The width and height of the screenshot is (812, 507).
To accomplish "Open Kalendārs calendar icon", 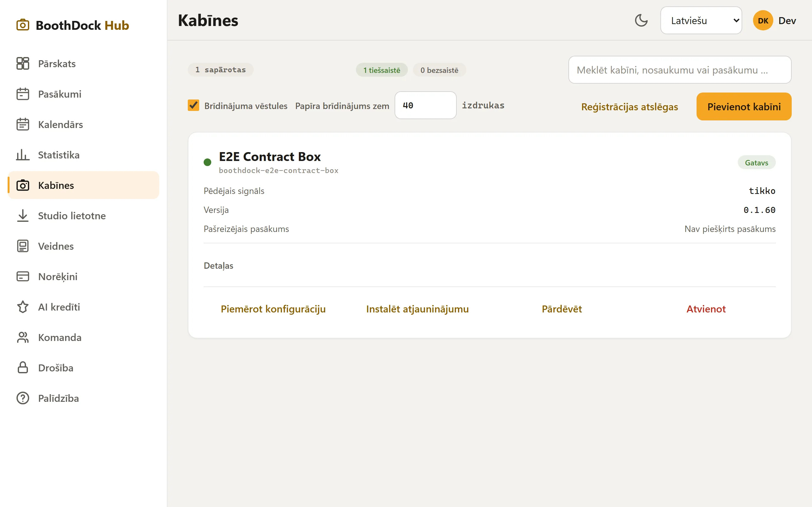I will 23,125.
